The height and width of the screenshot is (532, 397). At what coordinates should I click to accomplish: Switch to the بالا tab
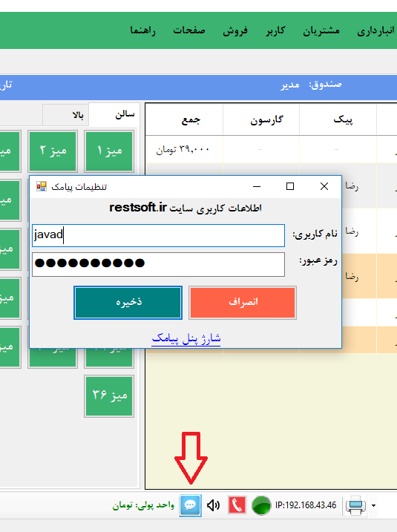pyautogui.click(x=65, y=115)
